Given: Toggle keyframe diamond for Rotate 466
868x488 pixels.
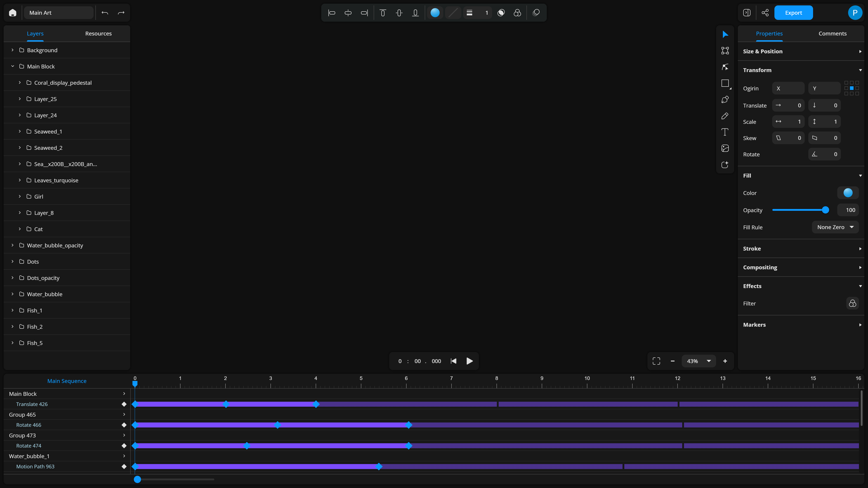Looking at the screenshot, I should (x=124, y=425).
